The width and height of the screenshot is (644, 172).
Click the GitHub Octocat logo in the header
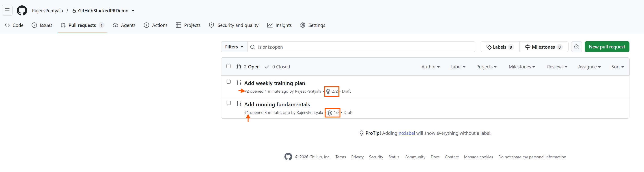pyautogui.click(x=22, y=11)
